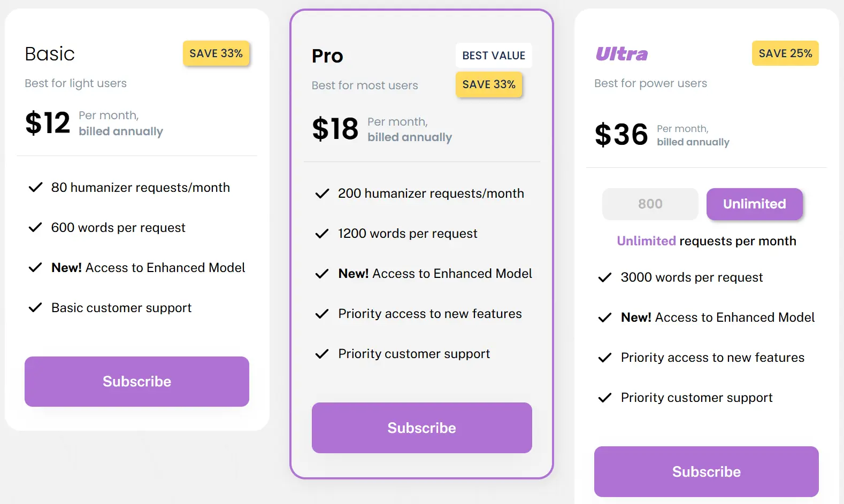Click checkmark beside 3000 words per request

(604, 277)
